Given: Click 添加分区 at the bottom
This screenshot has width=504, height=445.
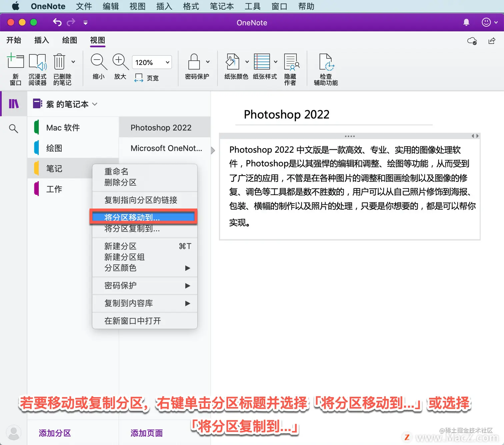Looking at the screenshot, I should point(55,433).
